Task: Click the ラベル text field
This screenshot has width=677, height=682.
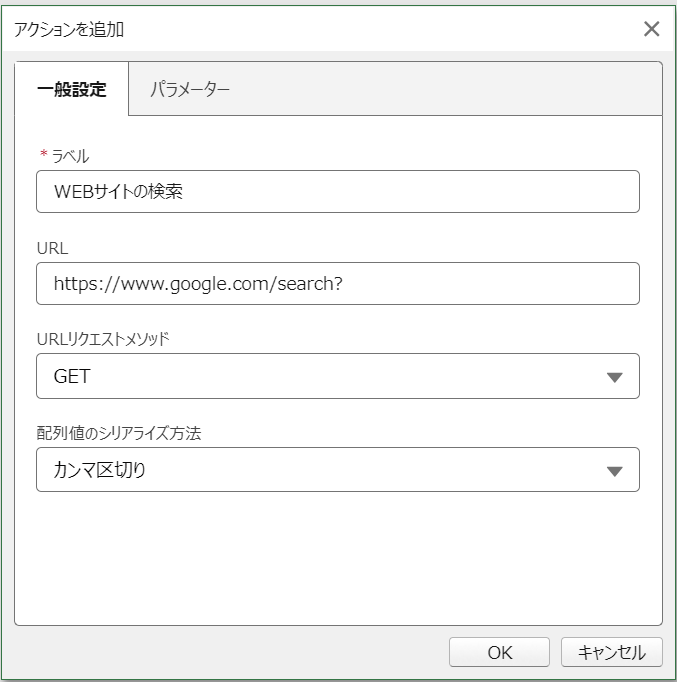Action: tap(338, 191)
